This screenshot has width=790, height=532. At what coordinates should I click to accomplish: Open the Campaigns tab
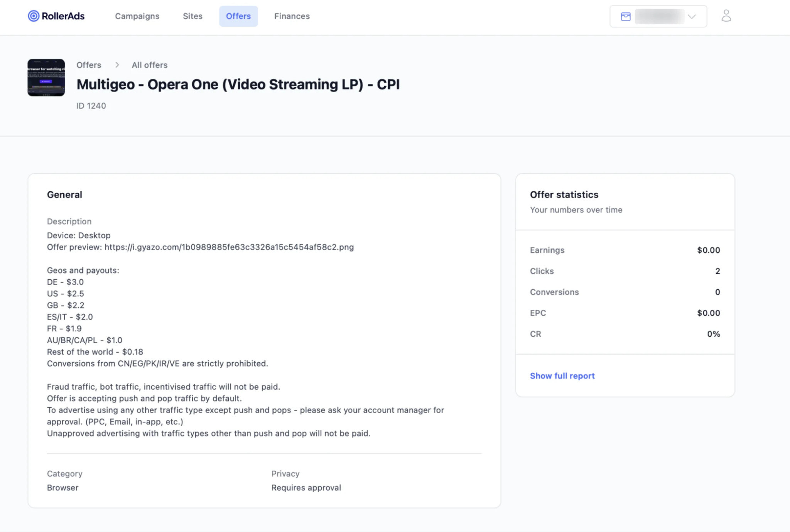pos(137,16)
